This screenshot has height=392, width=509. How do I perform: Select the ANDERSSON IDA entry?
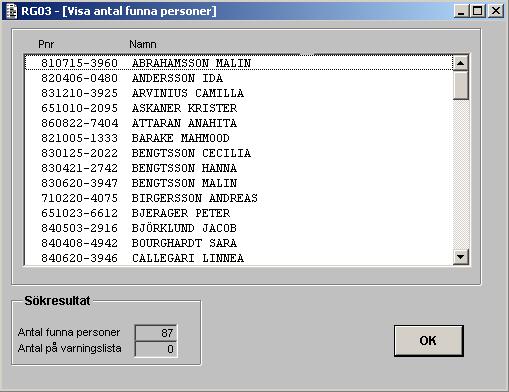click(239, 78)
